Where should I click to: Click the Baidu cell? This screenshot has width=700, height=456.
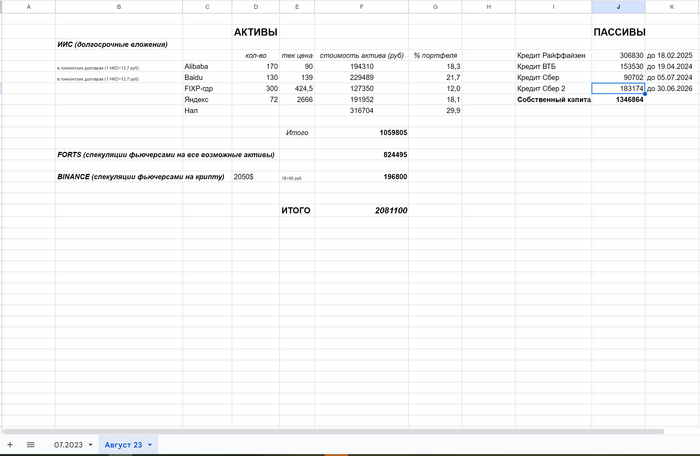tap(207, 78)
